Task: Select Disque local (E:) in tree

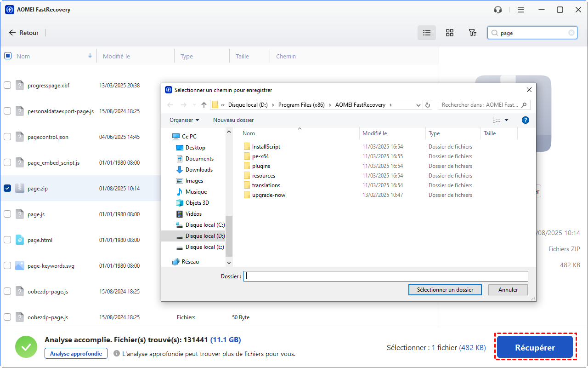Action: pyautogui.click(x=204, y=247)
